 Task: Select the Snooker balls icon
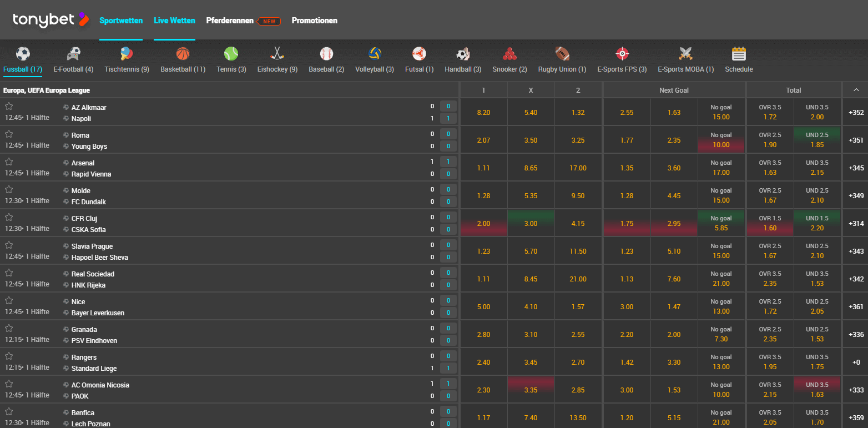click(509, 54)
